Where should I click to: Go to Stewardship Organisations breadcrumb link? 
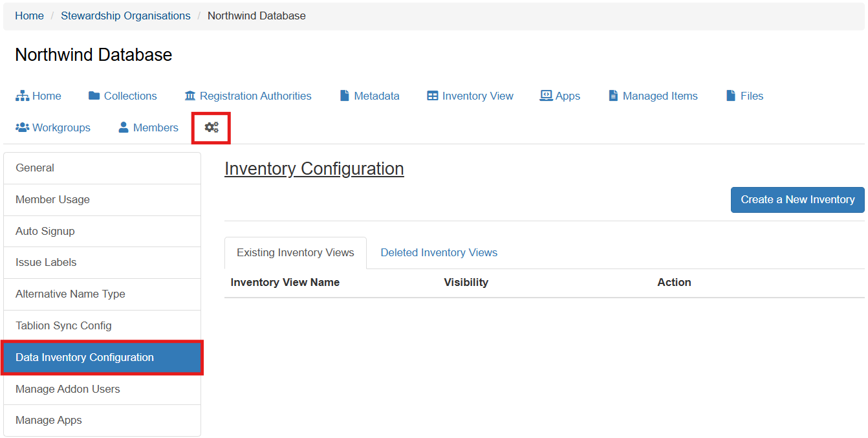[125, 16]
